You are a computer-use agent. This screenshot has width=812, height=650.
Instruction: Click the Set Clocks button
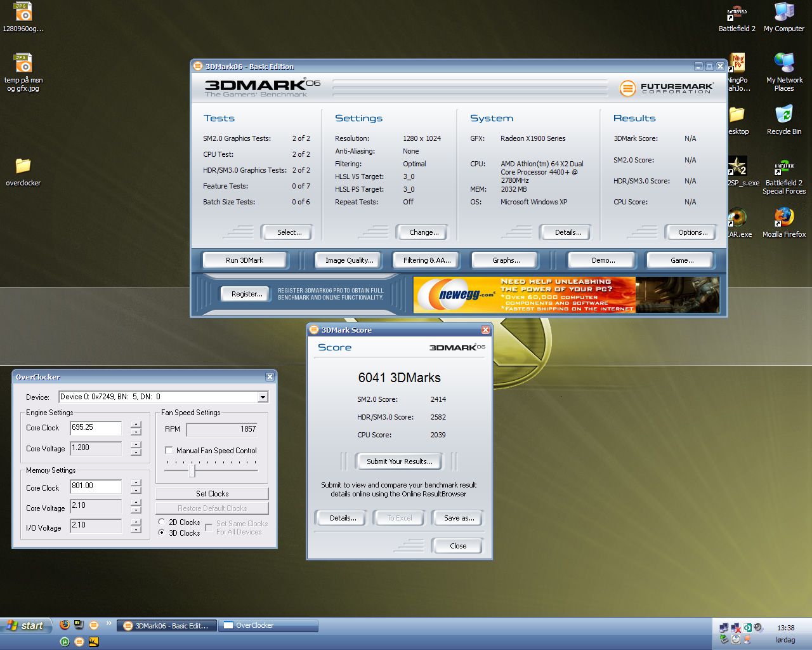coord(212,493)
